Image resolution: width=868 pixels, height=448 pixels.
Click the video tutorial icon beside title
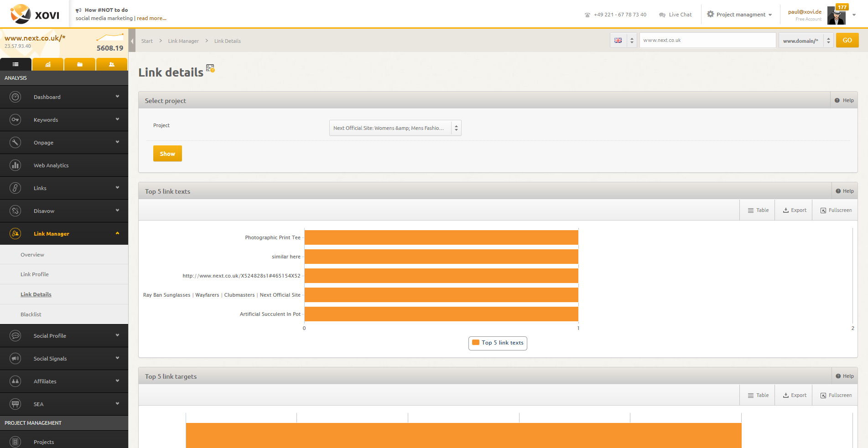pyautogui.click(x=210, y=68)
